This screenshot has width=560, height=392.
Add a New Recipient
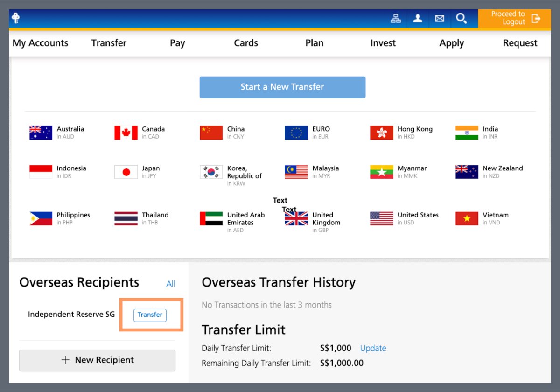[x=97, y=360]
